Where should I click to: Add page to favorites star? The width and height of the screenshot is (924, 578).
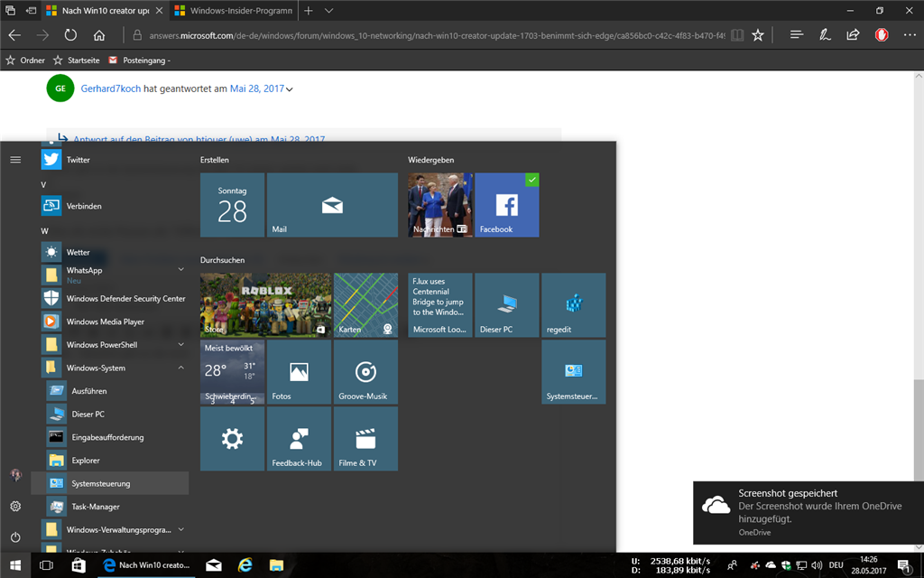[x=758, y=35]
